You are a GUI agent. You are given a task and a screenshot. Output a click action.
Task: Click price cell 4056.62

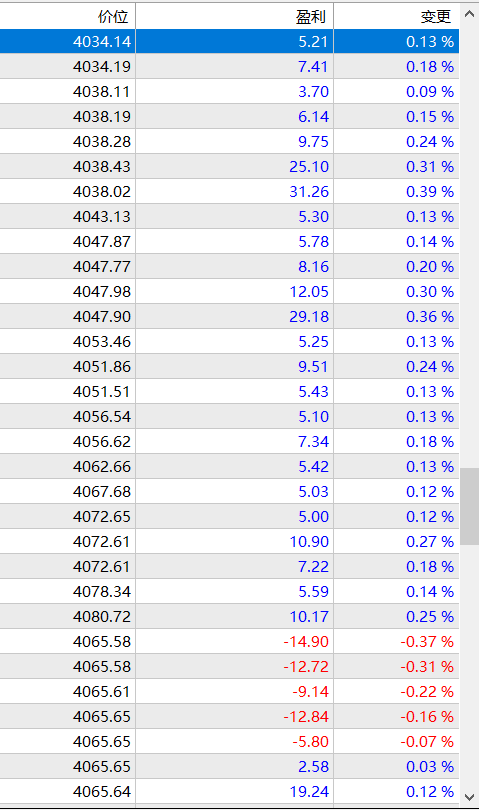click(x=102, y=442)
